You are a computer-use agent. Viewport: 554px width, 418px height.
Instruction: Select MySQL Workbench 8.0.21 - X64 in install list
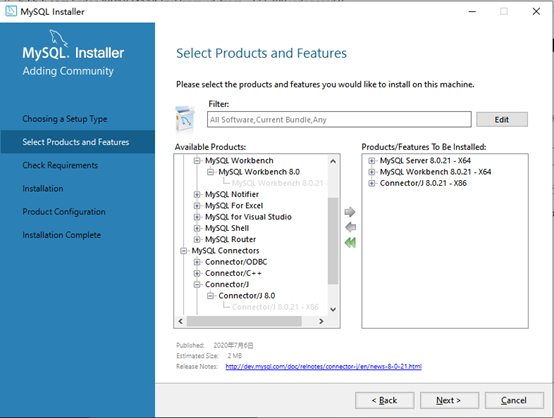435,172
